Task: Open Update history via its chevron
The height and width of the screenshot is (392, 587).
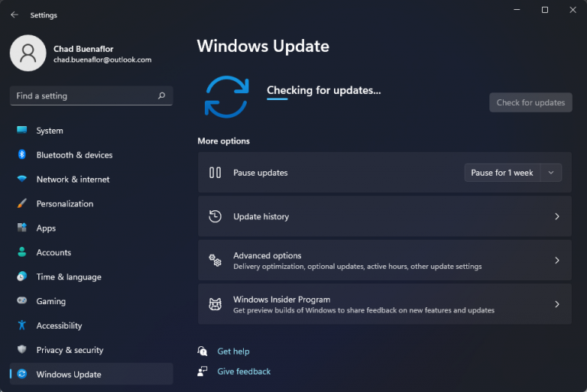Action: click(x=557, y=216)
